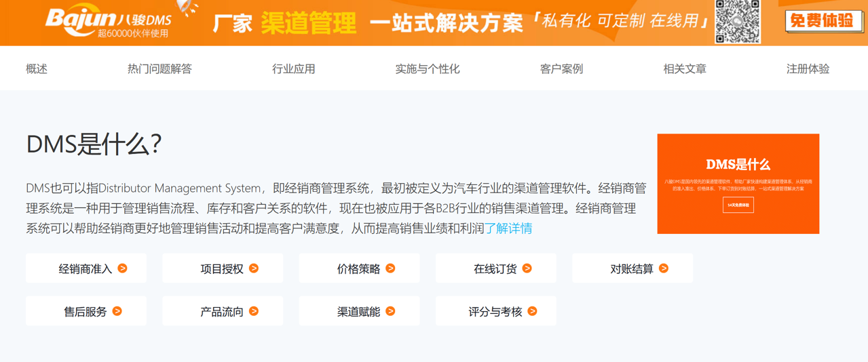The width and height of the screenshot is (868, 362).
Task: Go to the 热门问题解答 tab
Action: 159,68
